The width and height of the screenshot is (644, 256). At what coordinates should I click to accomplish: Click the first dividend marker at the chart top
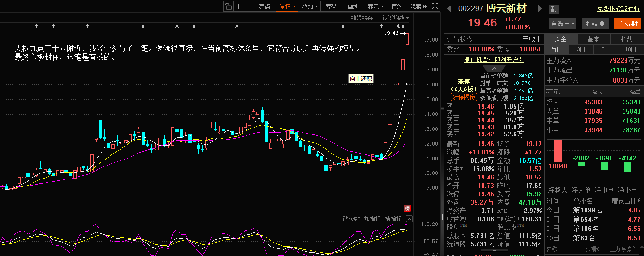36,26
